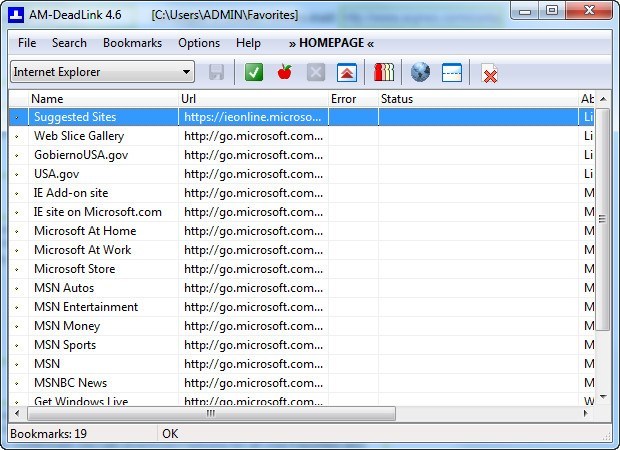Click the vertical scrollbar up arrow
Viewport: 620px width, 450px height.
click(x=603, y=98)
